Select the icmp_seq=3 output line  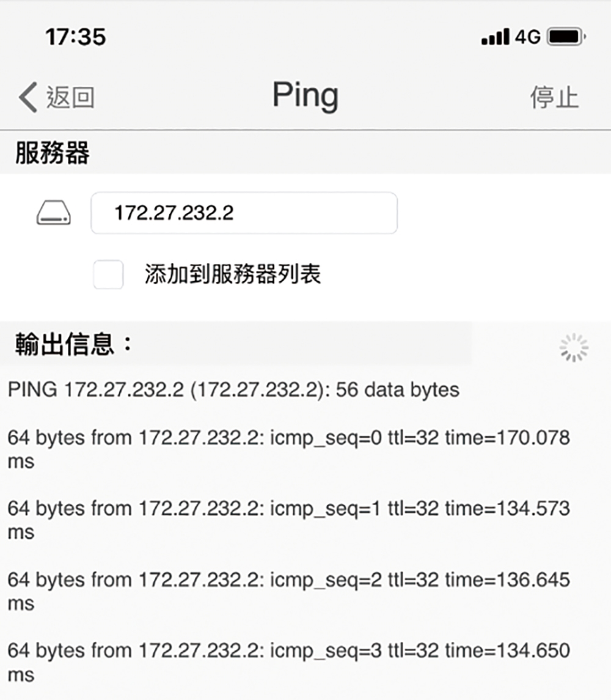[x=289, y=663]
